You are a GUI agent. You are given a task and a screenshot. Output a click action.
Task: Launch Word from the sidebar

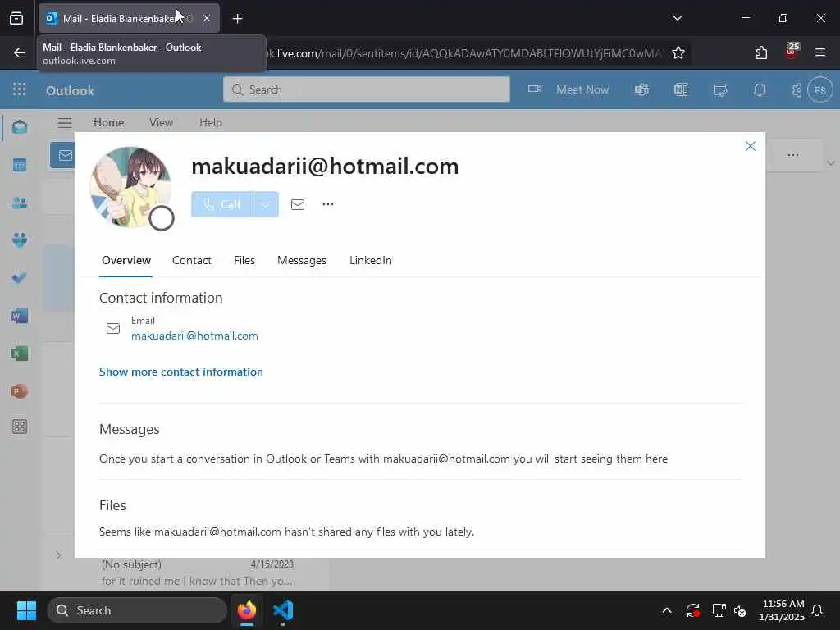20,316
